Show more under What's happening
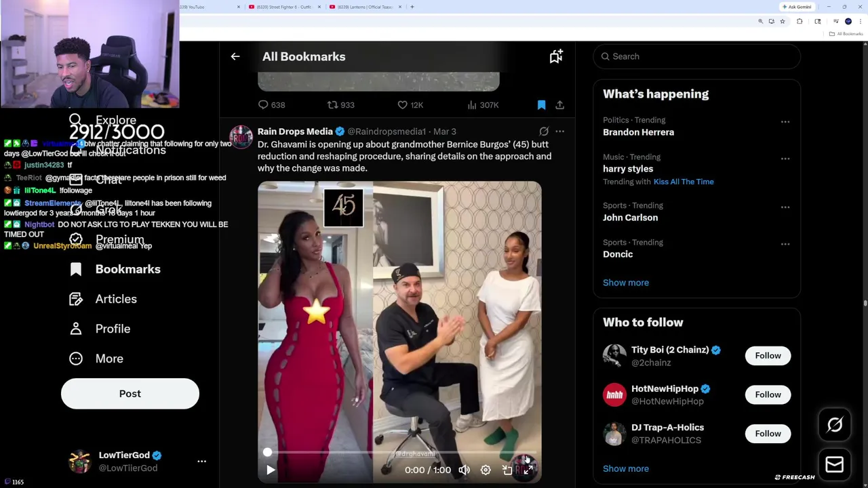868x488 pixels. (626, 283)
